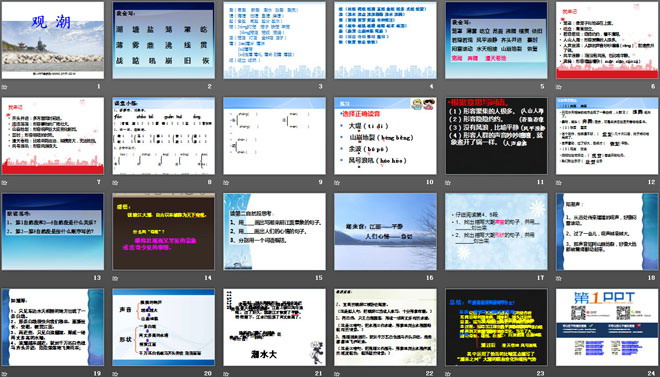Click the animation star icon under slide 20
This screenshot has width=660, height=377.
[x=115, y=374]
